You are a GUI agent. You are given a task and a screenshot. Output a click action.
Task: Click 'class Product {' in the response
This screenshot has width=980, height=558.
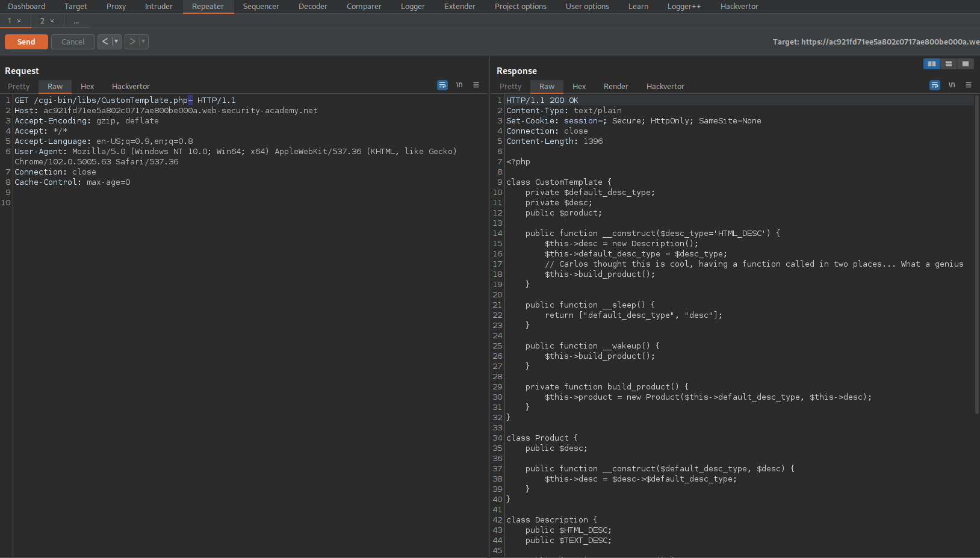pos(542,438)
